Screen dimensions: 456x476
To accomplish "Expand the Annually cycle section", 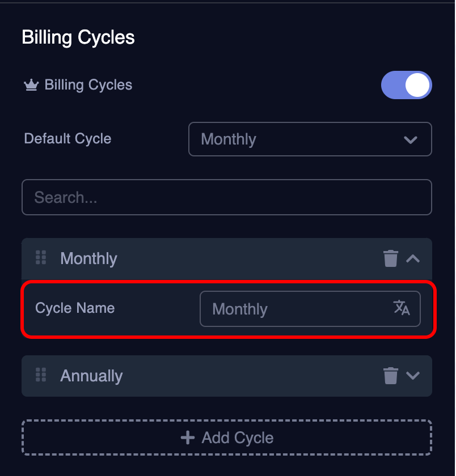I will (413, 375).
